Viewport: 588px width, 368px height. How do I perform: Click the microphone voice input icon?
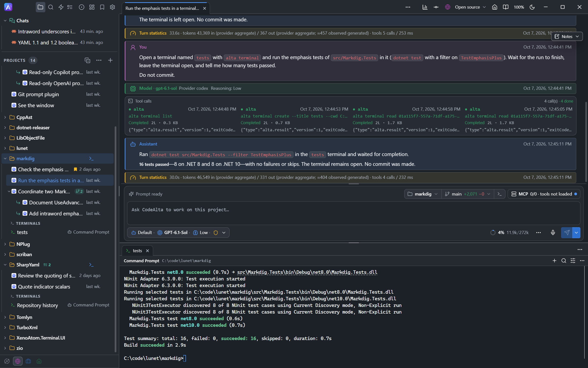click(553, 233)
